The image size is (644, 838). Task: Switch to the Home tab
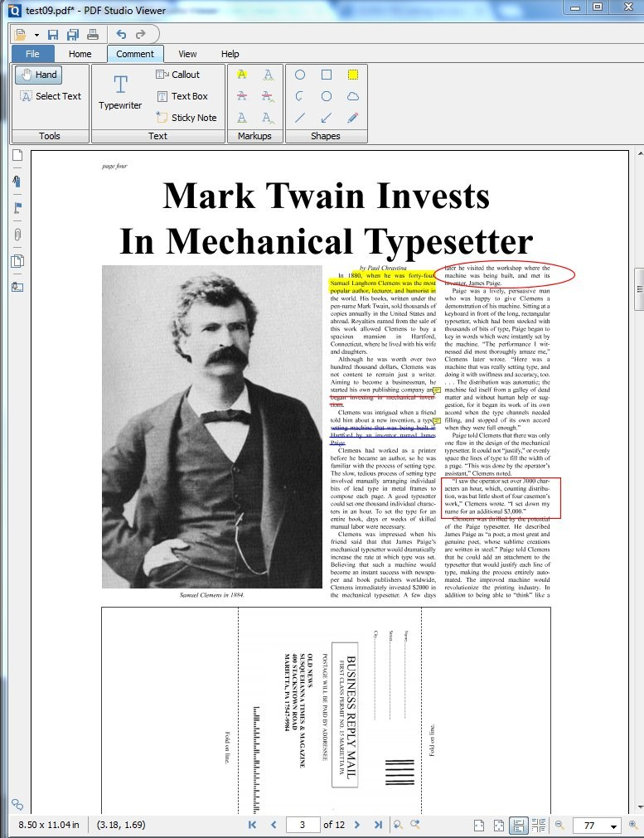[80, 54]
